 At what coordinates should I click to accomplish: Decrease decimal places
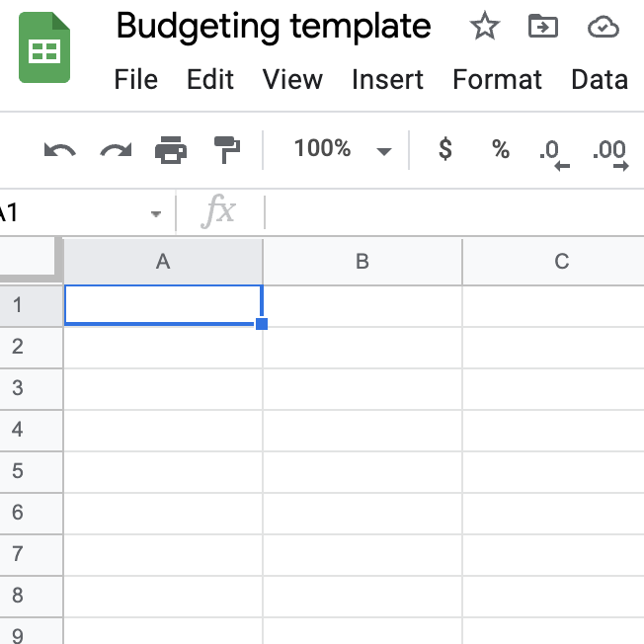coord(555,152)
